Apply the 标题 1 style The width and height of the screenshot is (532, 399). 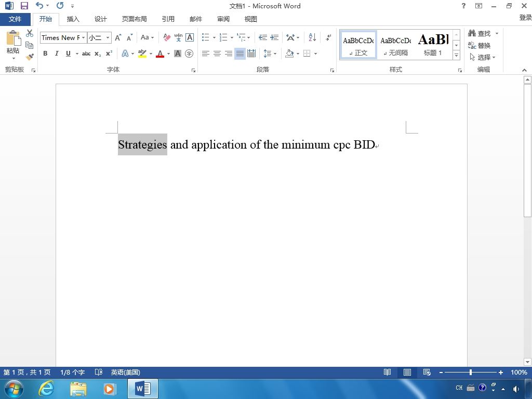(x=433, y=45)
